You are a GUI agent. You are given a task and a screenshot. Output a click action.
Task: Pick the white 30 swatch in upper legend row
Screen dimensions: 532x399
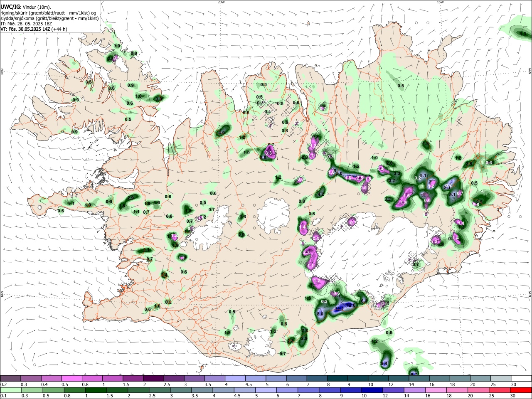pos(521,379)
